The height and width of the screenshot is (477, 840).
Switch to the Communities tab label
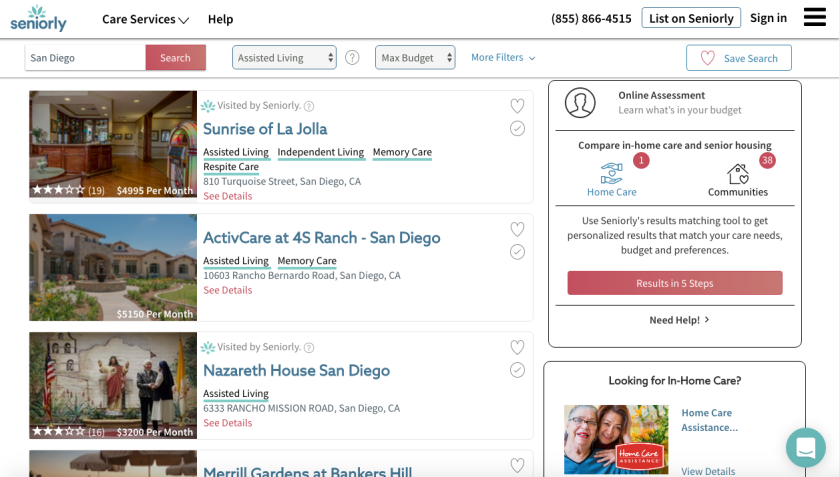click(x=738, y=192)
